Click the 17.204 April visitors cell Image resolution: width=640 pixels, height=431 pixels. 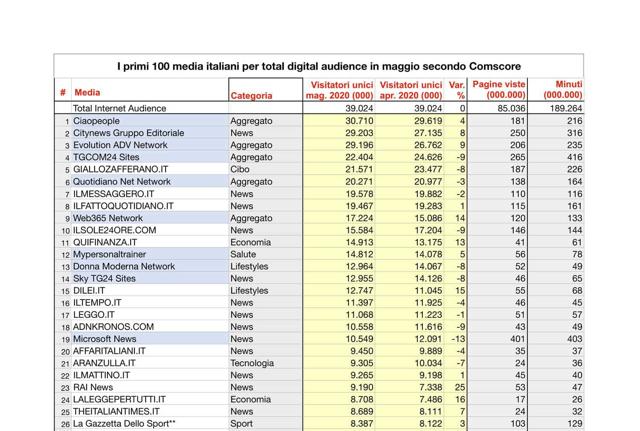click(428, 230)
